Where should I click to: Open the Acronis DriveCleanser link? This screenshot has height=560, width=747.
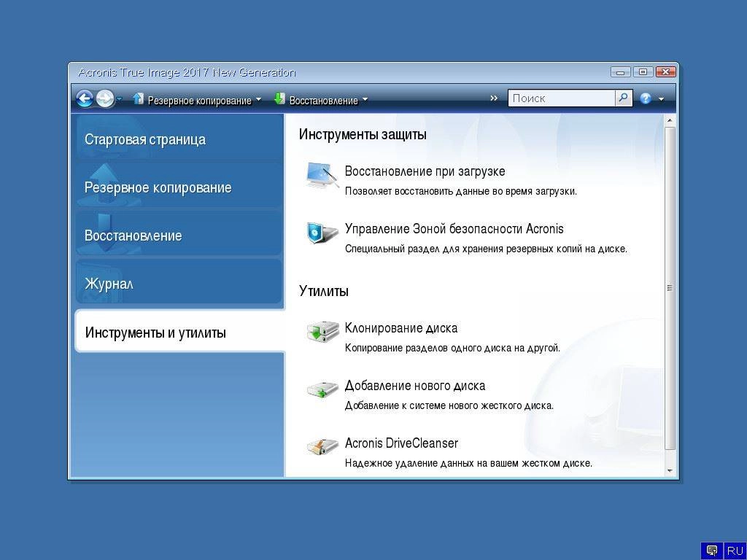click(401, 443)
